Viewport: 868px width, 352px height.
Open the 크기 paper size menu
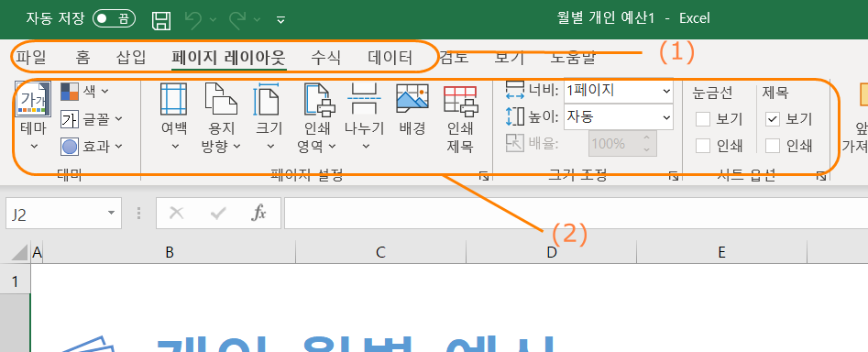point(269,116)
